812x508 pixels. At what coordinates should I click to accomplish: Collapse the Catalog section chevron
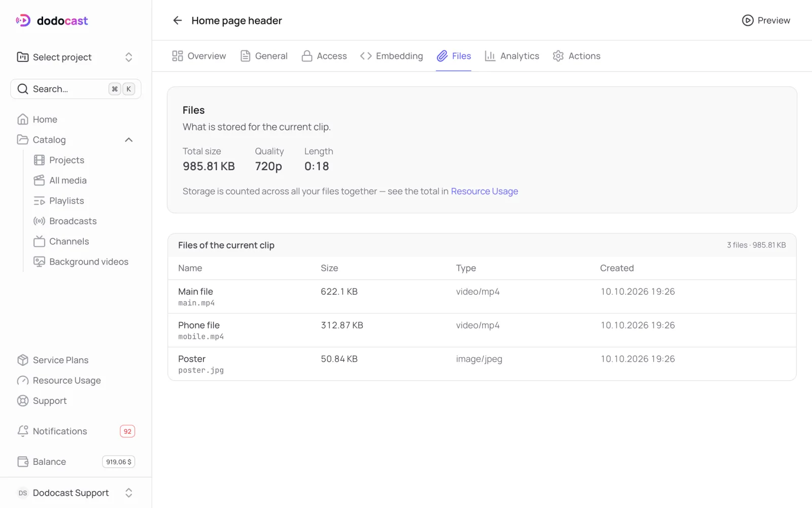tap(129, 140)
